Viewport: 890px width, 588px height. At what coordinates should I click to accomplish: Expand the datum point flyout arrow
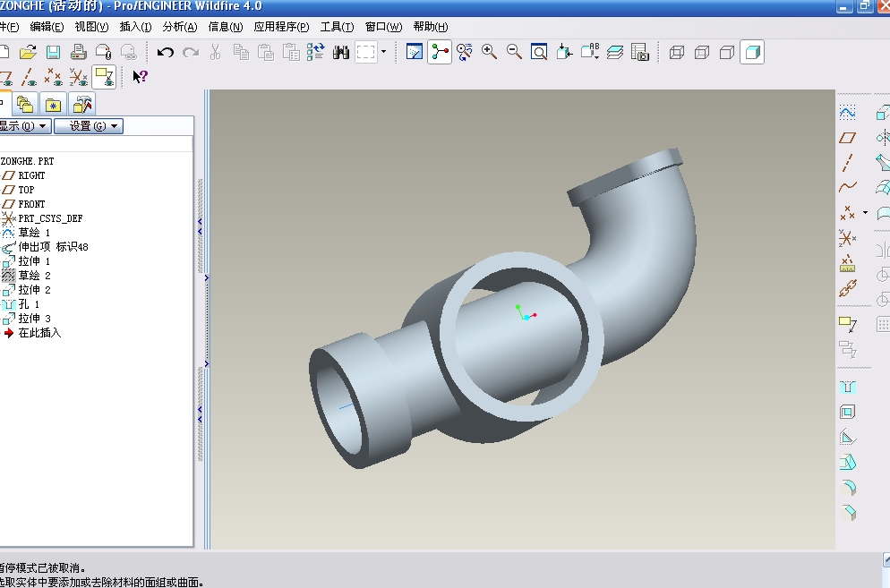865,213
